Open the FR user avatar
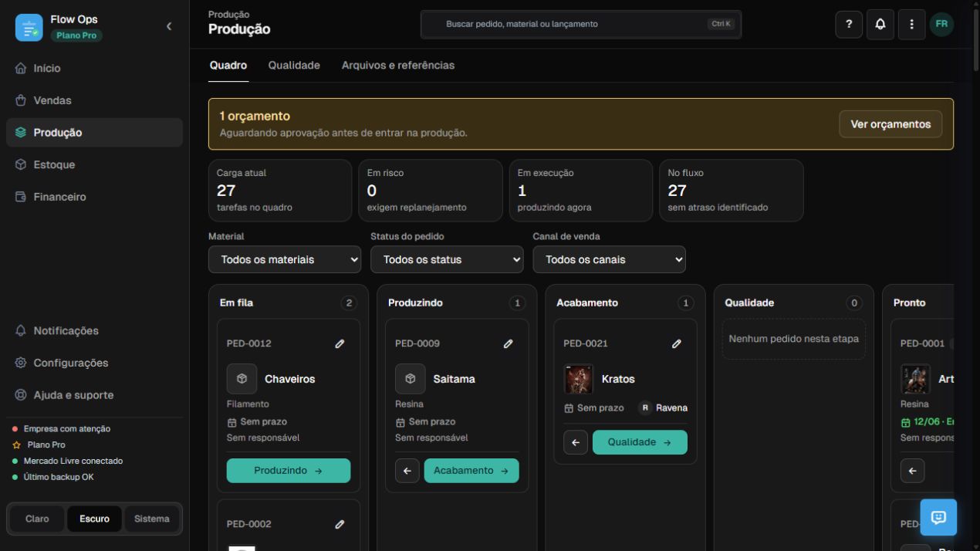Viewport: 980px width, 551px height. point(941,24)
